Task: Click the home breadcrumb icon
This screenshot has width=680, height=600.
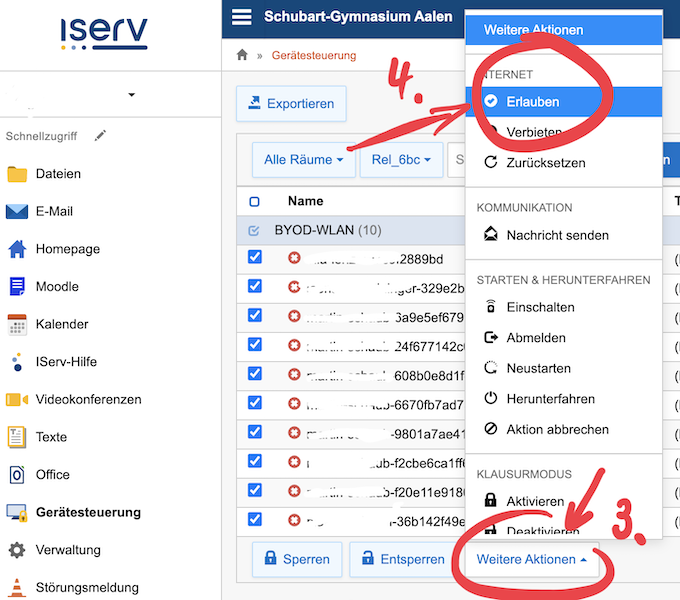Action: (x=242, y=55)
